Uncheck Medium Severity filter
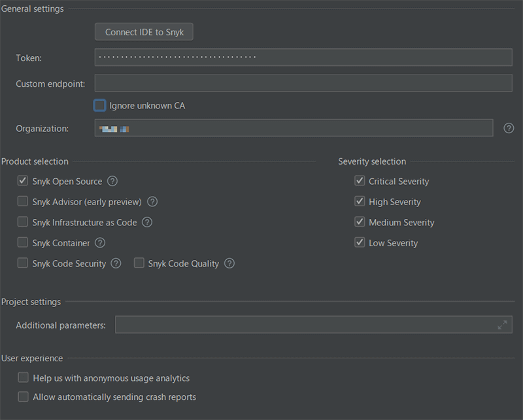 point(360,221)
